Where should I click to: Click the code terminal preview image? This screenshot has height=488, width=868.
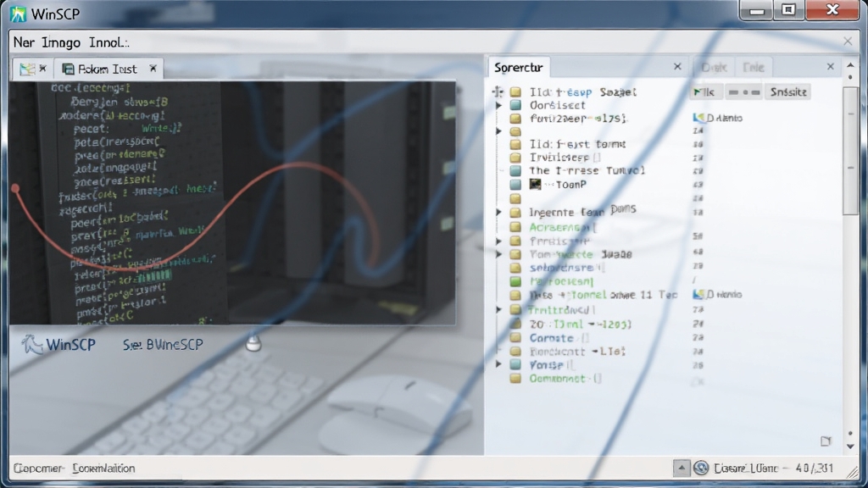pyautogui.click(x=232, y=203)
